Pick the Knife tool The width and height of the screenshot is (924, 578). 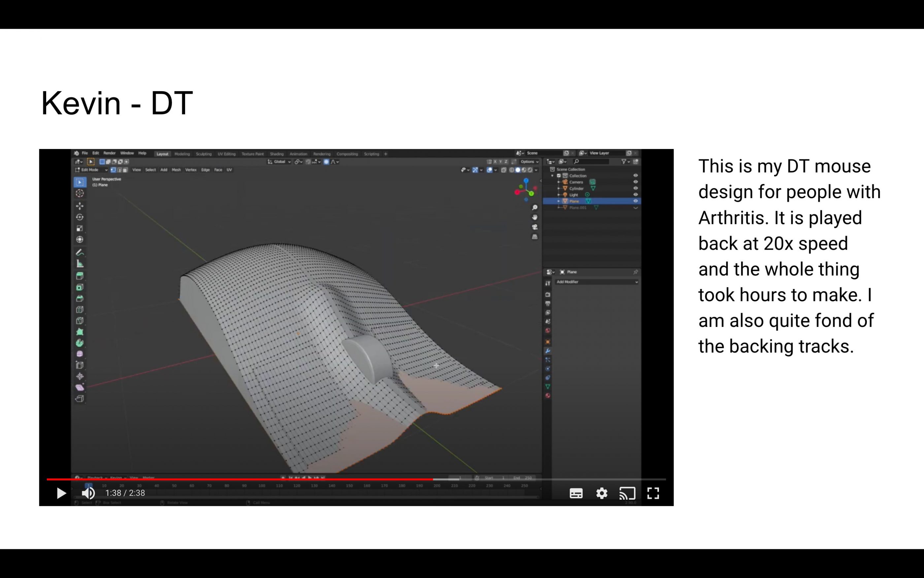pos(80,321)
